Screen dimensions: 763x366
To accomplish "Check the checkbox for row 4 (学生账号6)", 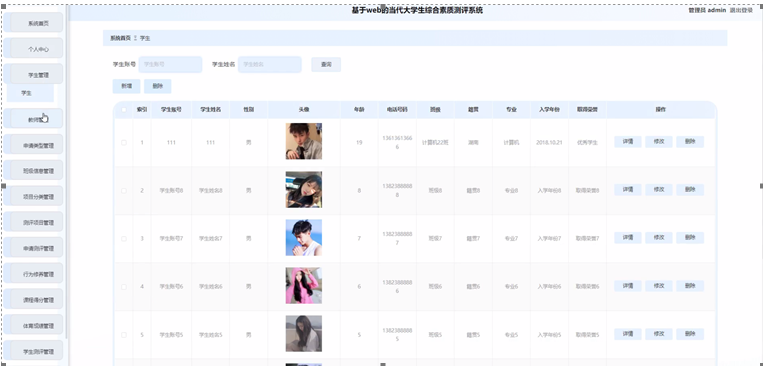I will click(x=124, y=287).
